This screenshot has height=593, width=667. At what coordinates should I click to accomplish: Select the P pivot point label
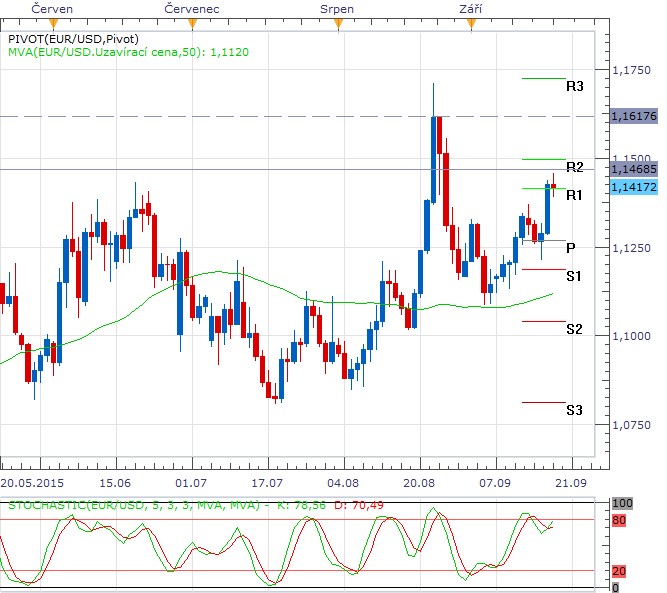tap(570, 247)
